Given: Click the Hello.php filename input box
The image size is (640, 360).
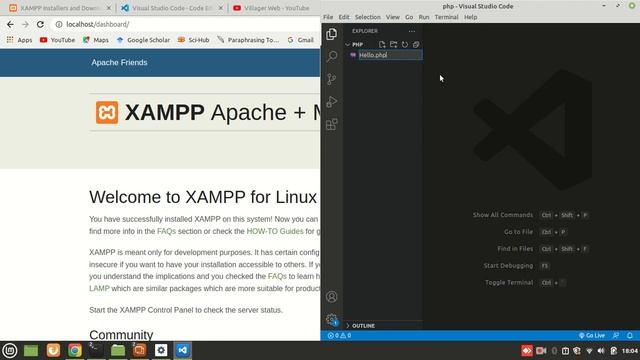Looking at the screenshot, I should 391,55.
